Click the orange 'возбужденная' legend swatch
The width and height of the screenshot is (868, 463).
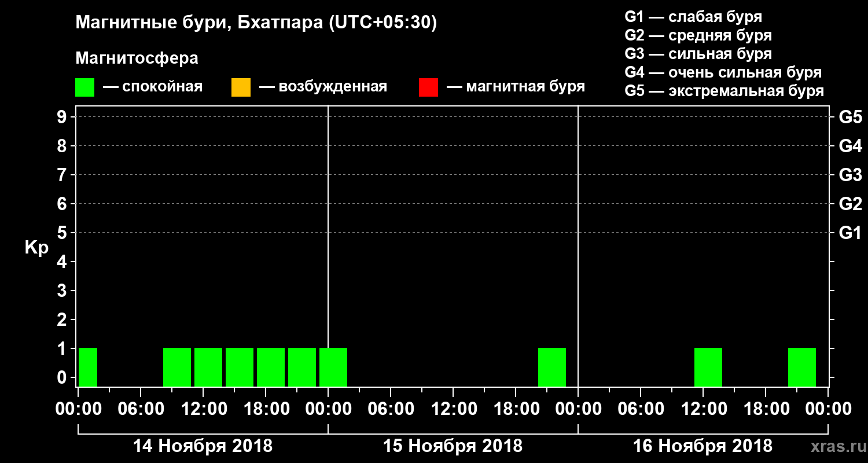[241, 87]
